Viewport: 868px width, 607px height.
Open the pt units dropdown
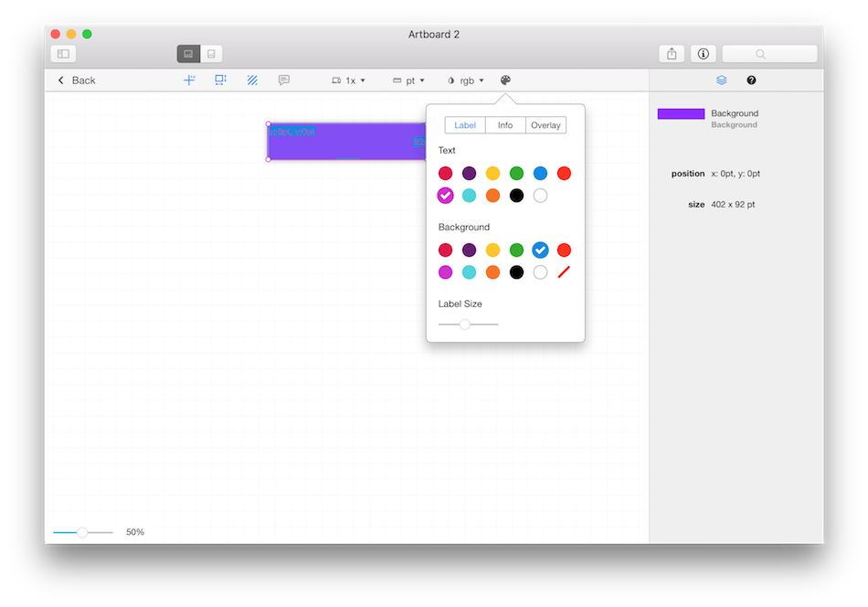[x=408, y=80]
